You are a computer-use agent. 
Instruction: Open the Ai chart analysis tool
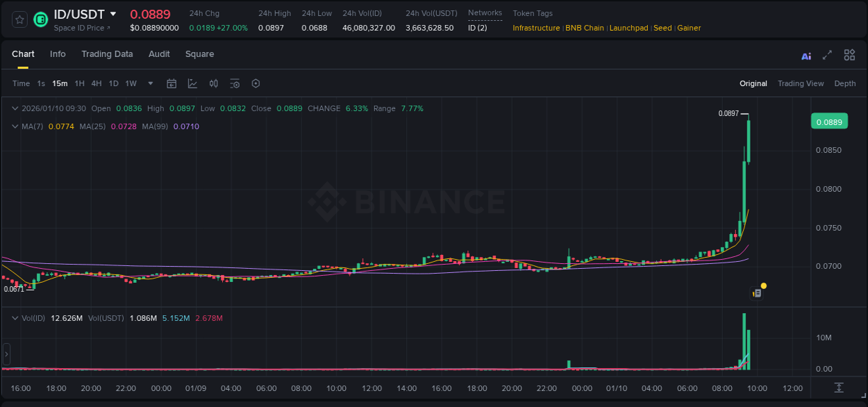click(x=806, y=55)
